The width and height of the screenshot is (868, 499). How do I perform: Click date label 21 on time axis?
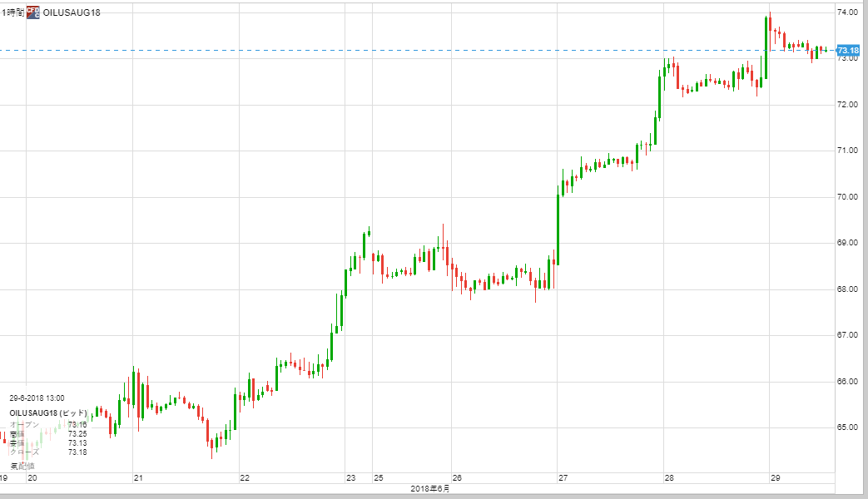138,478
